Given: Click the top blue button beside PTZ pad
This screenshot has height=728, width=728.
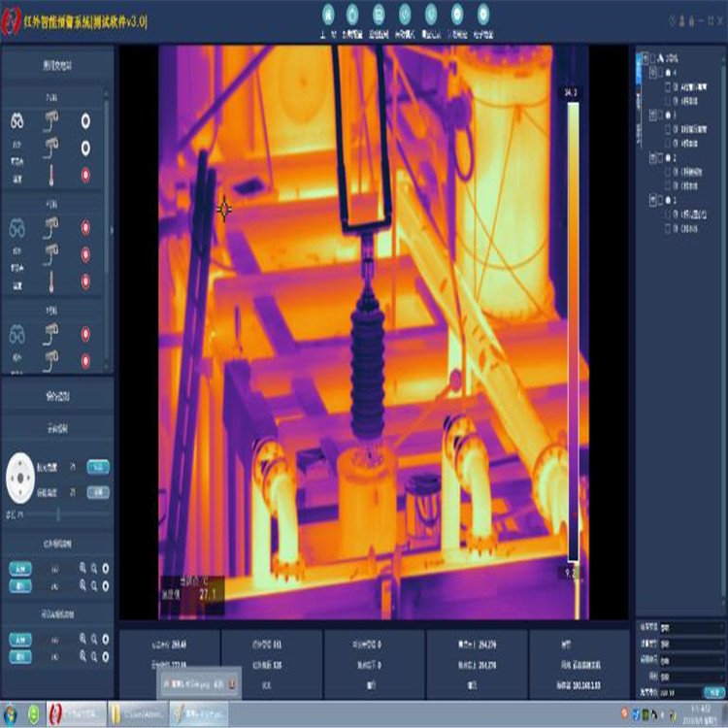Looking at the screenshot, I should (x=97, y=467).
